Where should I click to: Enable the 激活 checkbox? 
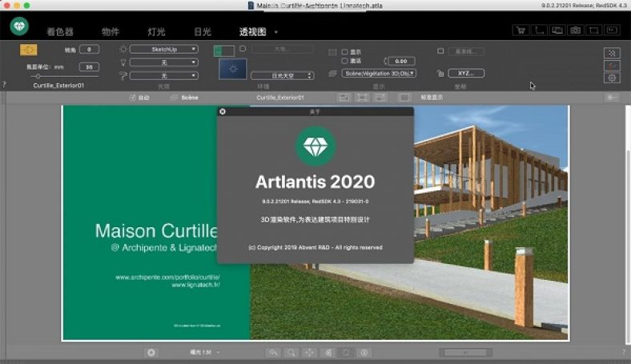coord(344,61)
